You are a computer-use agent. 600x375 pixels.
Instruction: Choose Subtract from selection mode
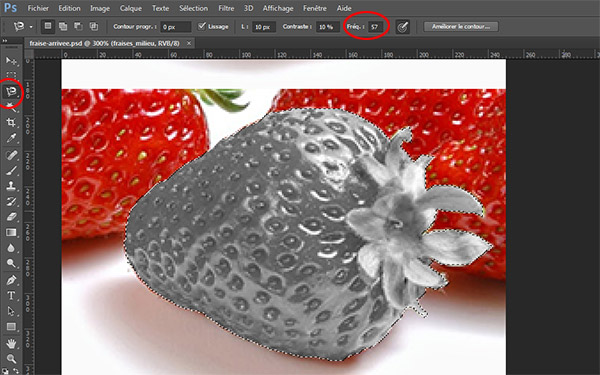tap(78, 26)
